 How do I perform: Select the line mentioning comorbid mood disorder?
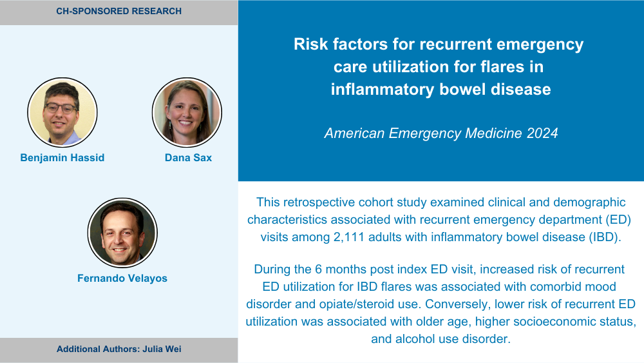[x=439, y=286]
